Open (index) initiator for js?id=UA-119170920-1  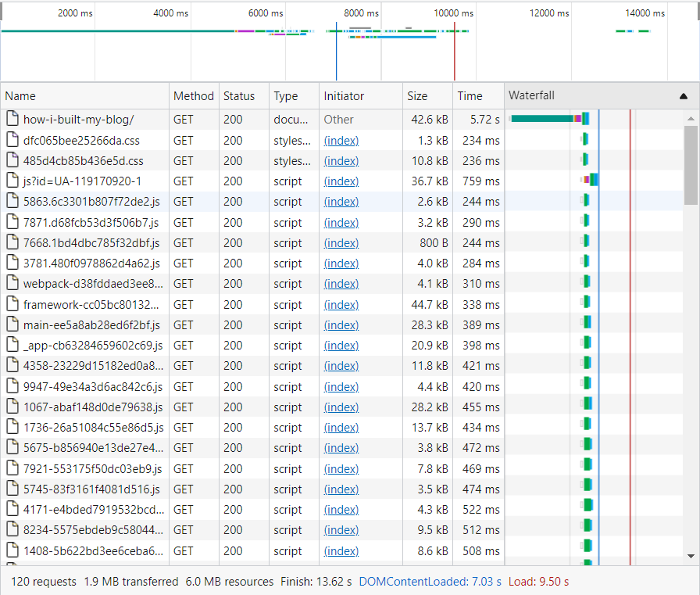[x=341, y=181]
